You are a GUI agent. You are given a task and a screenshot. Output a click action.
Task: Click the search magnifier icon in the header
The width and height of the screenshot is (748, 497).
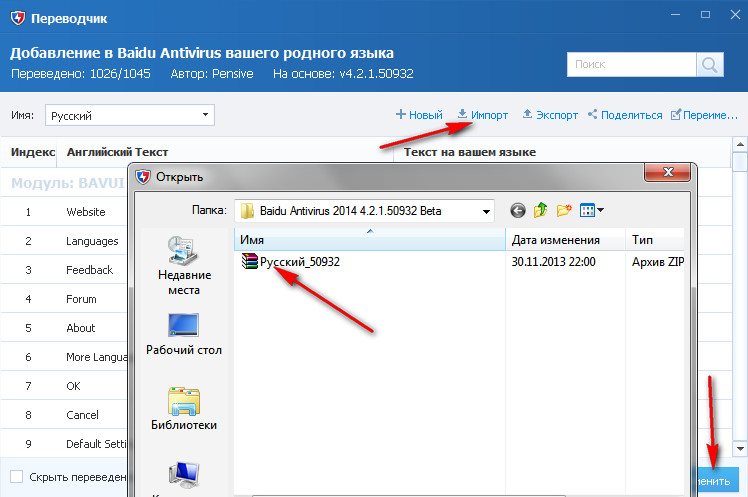click(x=710, y=64)
